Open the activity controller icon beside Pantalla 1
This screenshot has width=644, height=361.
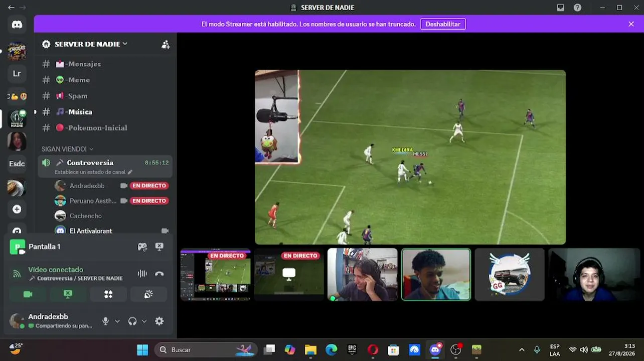[x=142, y=247]
